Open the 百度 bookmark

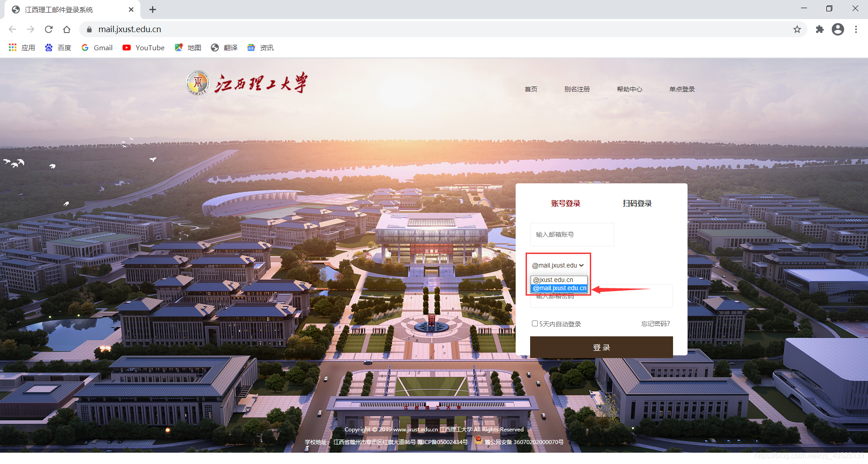coord(58,48)
